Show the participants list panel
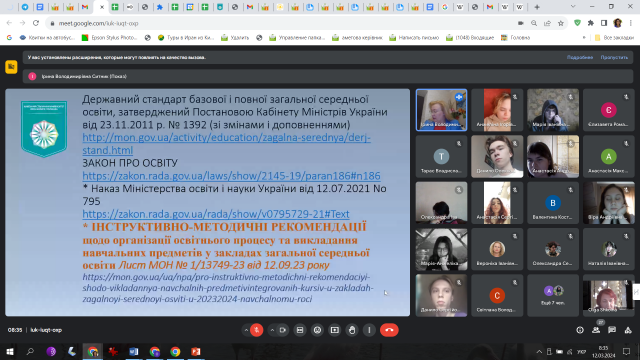The image size is (640, 360). point(596,330)
